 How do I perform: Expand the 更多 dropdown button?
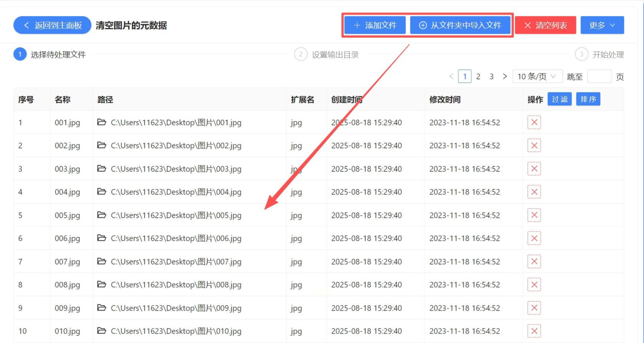click(x=602, y=25)
